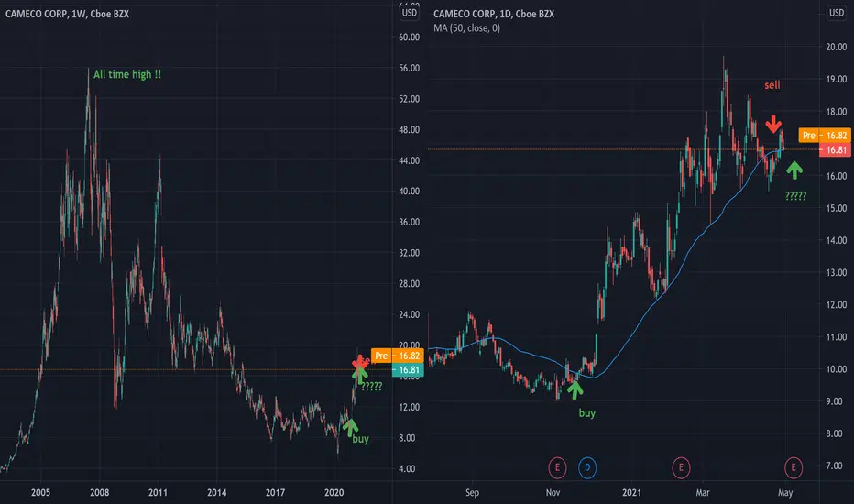Screen dimensions: 854x504
Task: Select the CAMECO CORP, 1W, Cboe BZX title
Action: click(67, 14)
